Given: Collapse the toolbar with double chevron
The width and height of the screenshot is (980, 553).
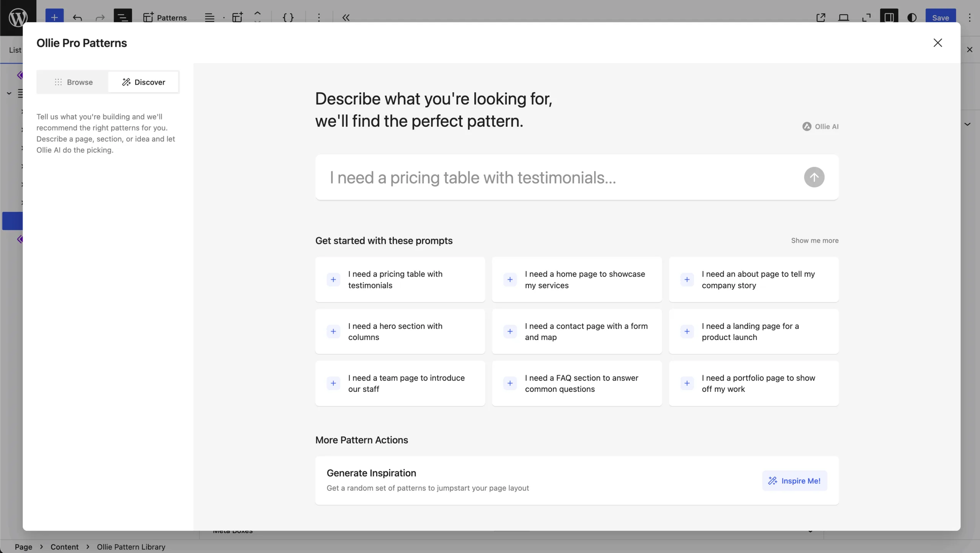Looking at the screenshot, I should click(346, 18).
